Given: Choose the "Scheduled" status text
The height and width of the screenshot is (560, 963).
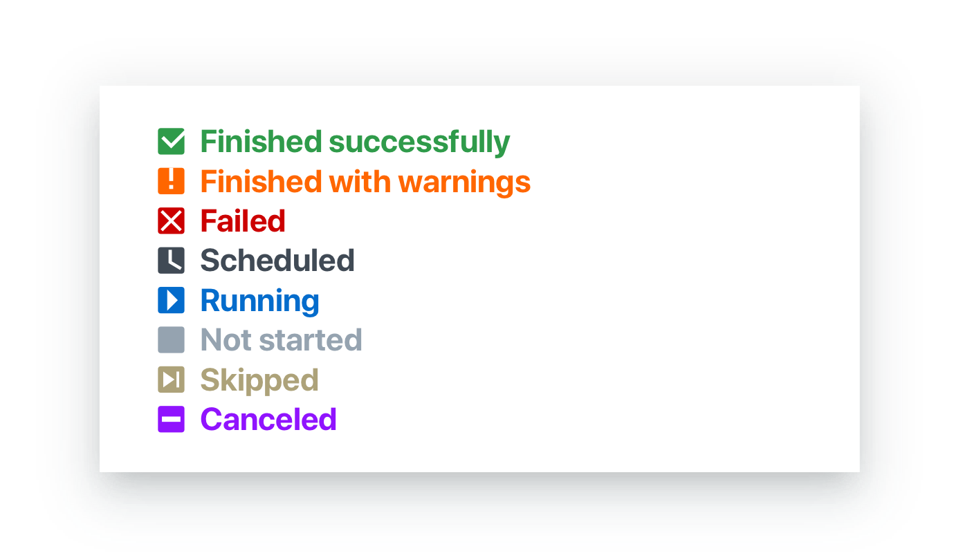Looking at the screenshot, I should pos(277,261).
